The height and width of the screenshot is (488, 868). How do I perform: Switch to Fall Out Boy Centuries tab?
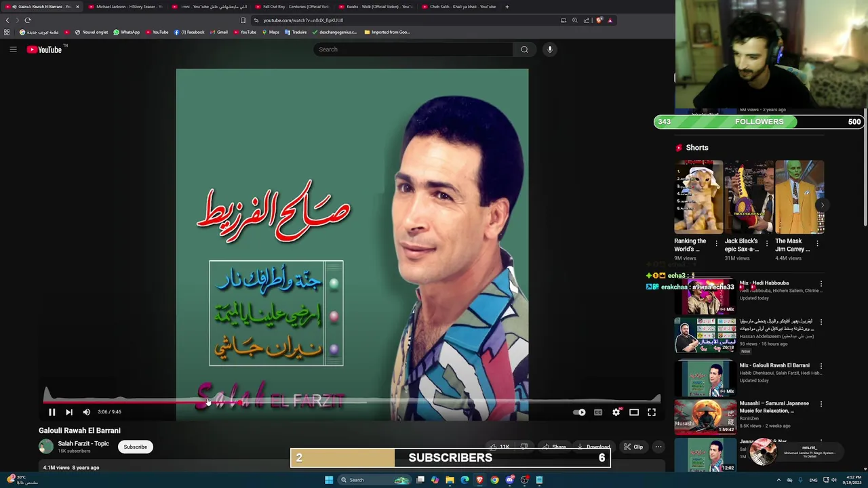point(292,7)
